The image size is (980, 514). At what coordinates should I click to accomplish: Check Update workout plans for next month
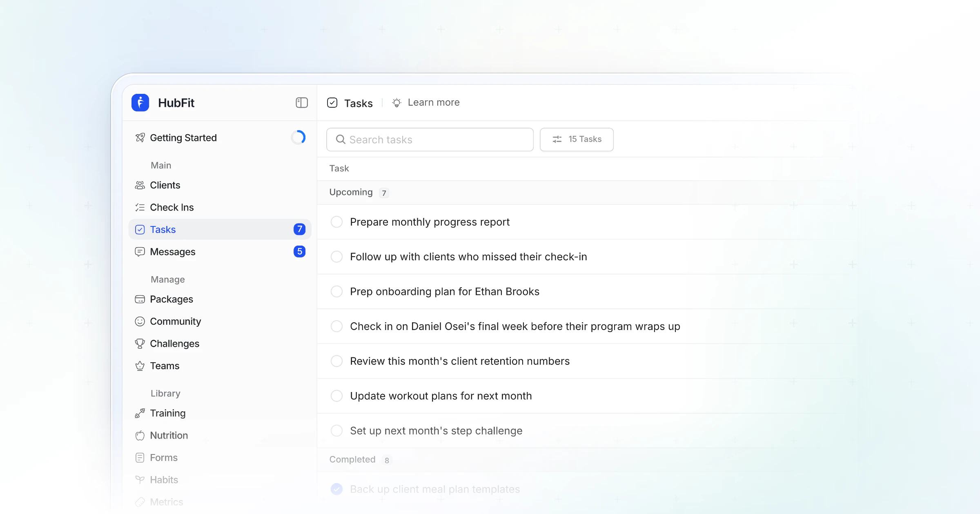[x=337, y=396]
